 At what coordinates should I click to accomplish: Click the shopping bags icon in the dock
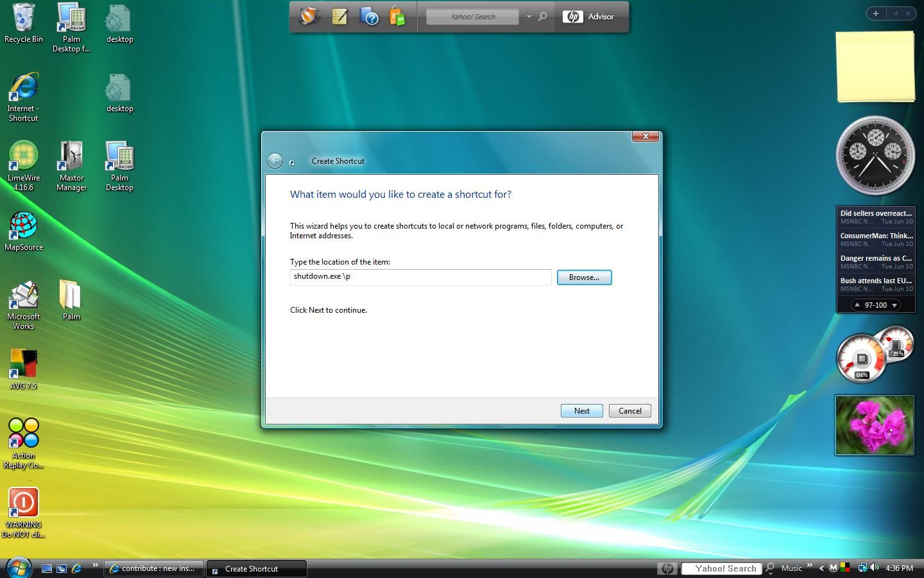coord(398,17)
